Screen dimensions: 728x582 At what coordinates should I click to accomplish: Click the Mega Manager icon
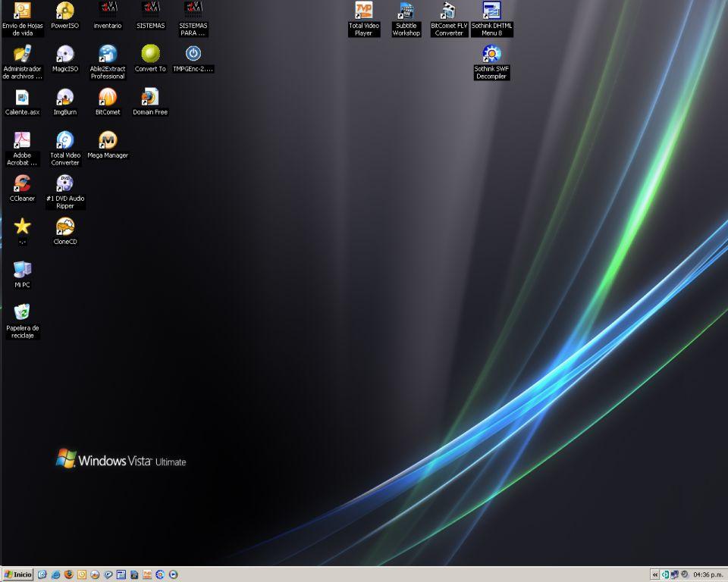(x=108, y=141)
